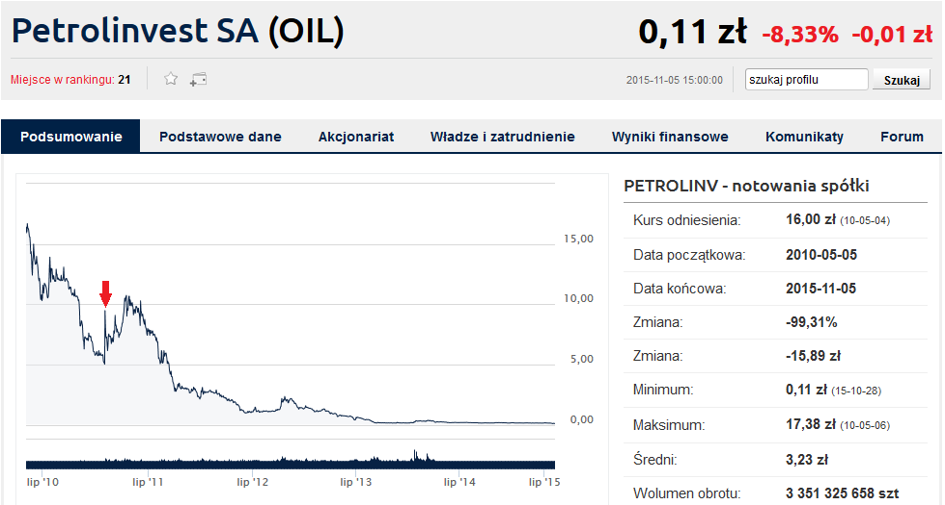Click the lip '12 axis label

tap(253, 482)
